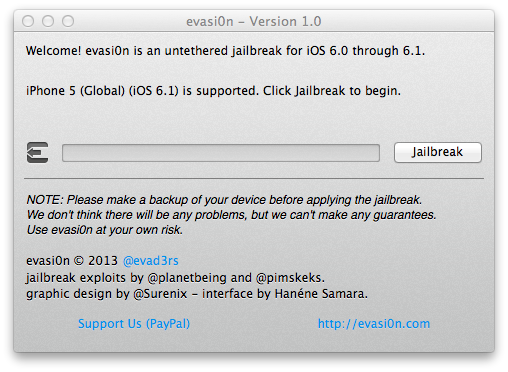
Task: Open the @evad3rs link
Action: (x=151, y=261)
